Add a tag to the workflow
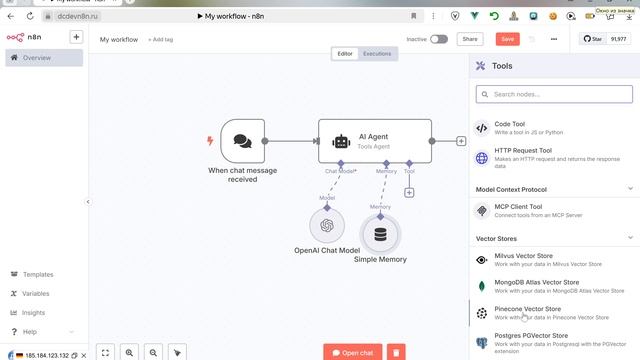The width and height of the screenshot is (640, 360). [160, 40]
